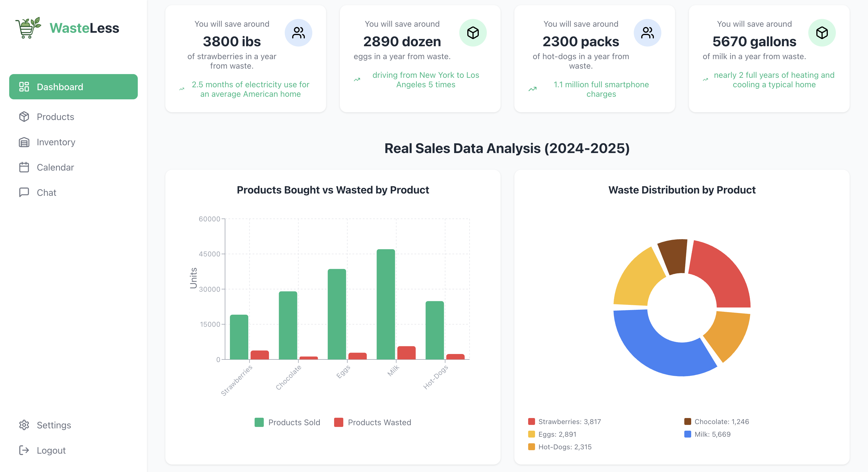The width and height of the screenshot is (868, 472).
Task: Click the Chat bubble icon
Action: coord(24,193)
